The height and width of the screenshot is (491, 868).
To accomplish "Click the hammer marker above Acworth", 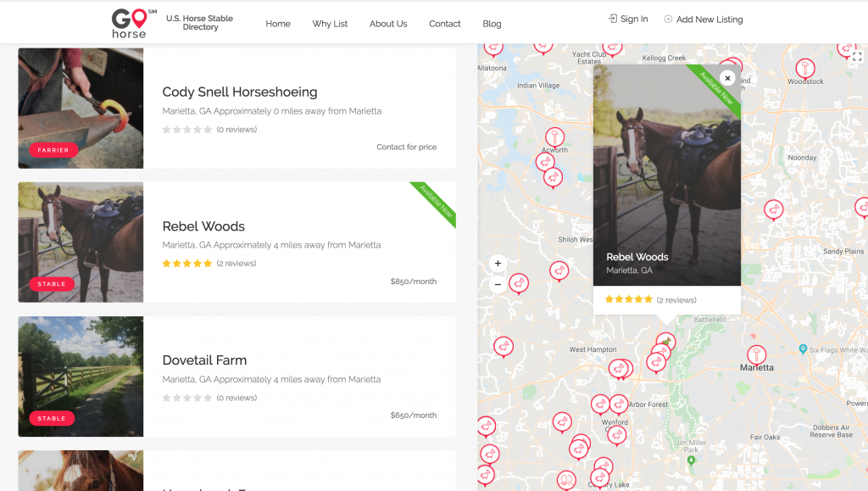I will [x=554, y=137].
